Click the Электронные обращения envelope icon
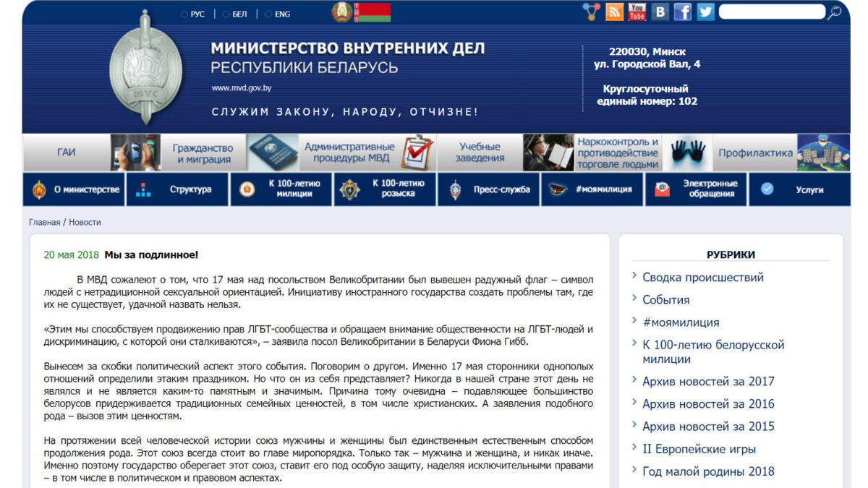868x488 pixels. pos(662,189)
